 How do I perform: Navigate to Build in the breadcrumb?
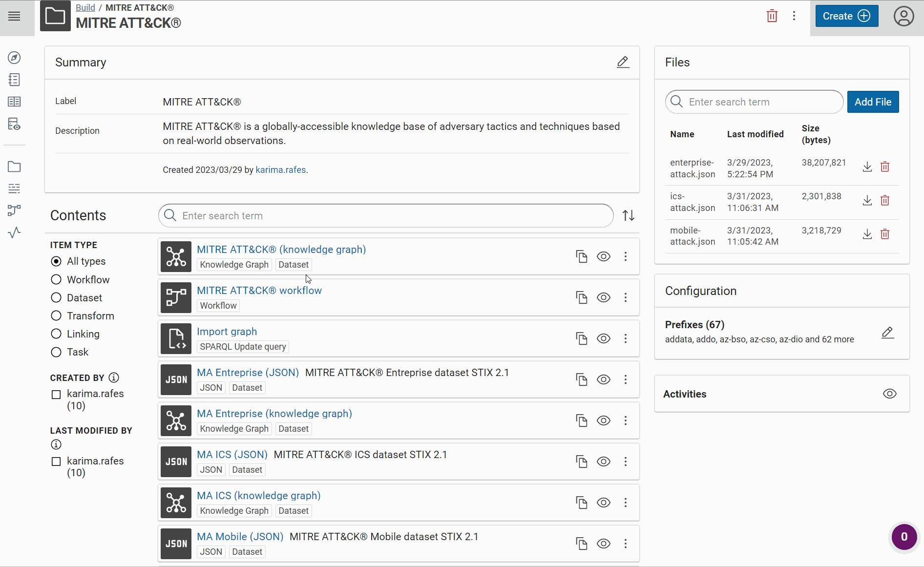(85, 8)
